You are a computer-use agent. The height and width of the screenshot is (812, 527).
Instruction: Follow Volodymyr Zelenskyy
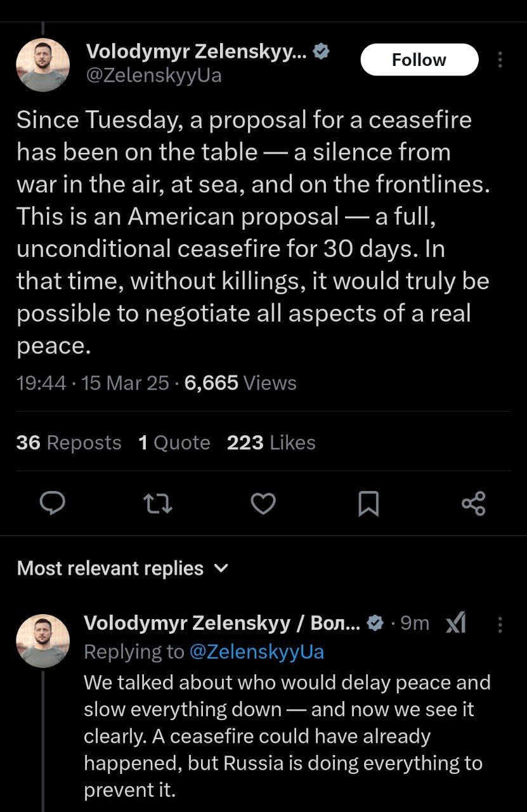(419, 60)
